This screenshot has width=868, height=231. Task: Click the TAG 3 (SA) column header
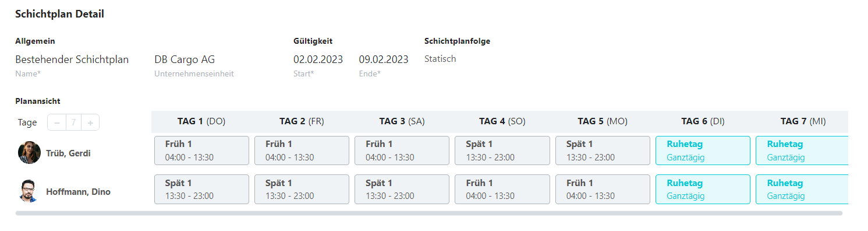point(402,121)
